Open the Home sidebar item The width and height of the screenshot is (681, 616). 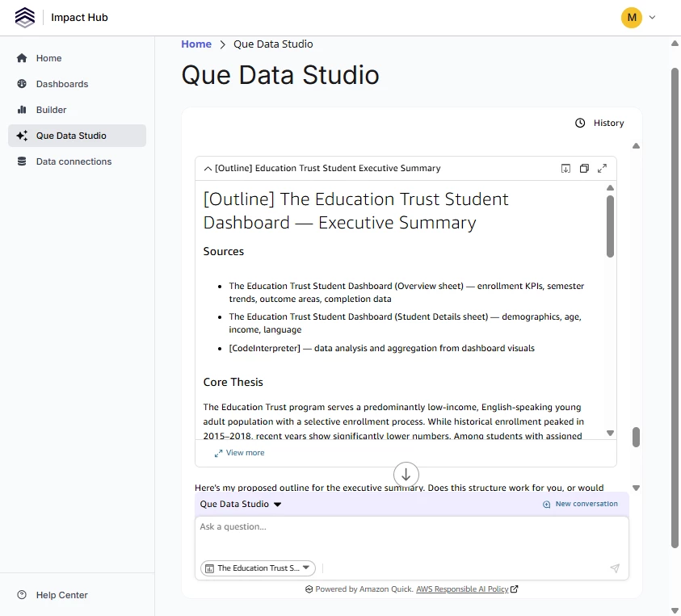click(x=77, y=58)
